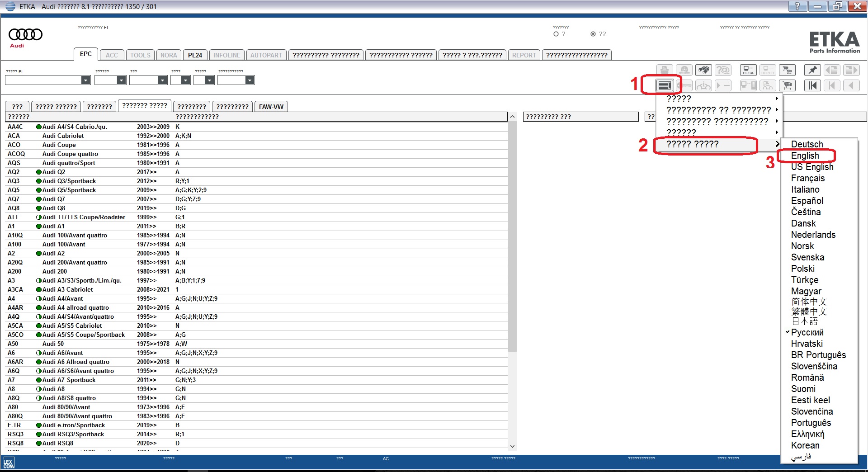
Task: Expand the '????????? ???????????' submenu entry
Action: coord(719,121)
